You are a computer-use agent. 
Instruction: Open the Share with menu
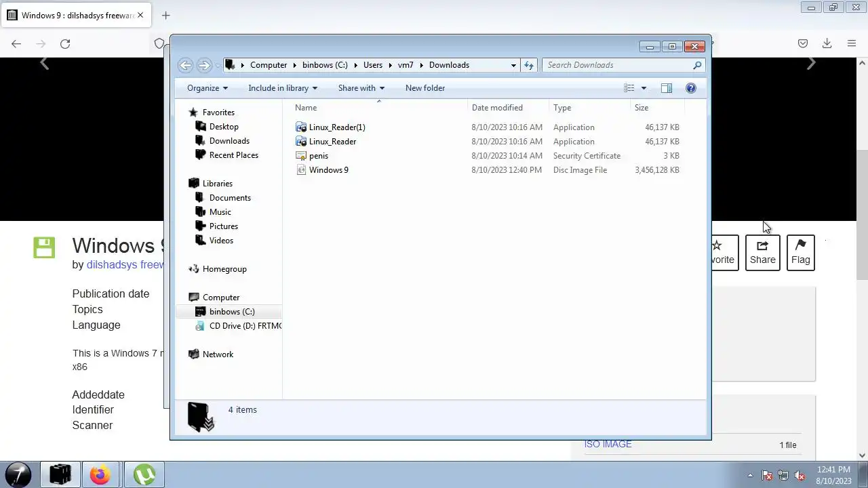[x=361, y=88]
